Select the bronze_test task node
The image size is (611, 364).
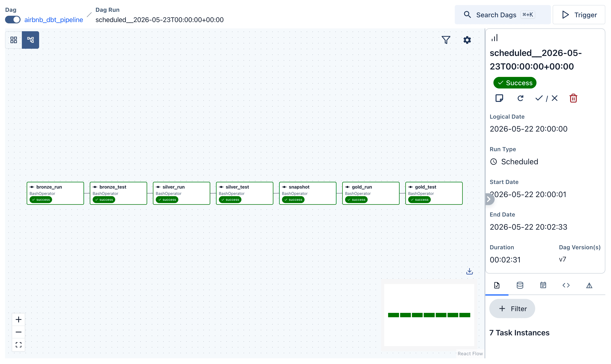[118, 193]
